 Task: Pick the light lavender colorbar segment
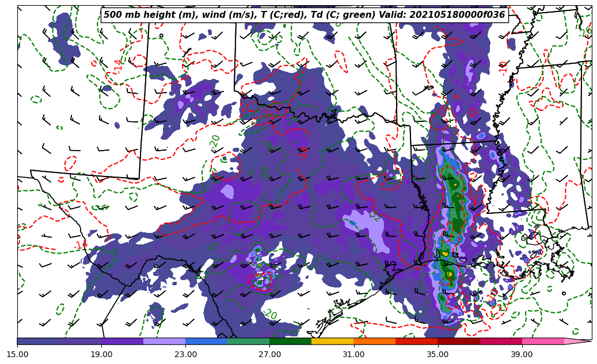coord(164,341)
